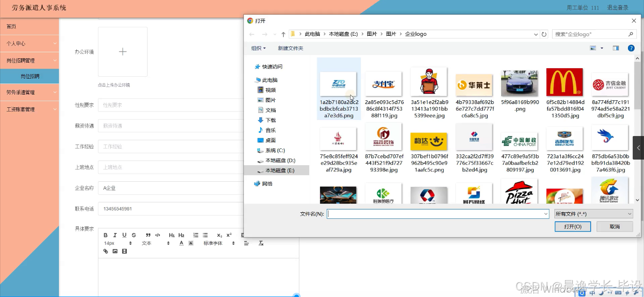The height and width of the screenshot is (297, 644).
Task: Open file dialog help
Action: [631, 48]
